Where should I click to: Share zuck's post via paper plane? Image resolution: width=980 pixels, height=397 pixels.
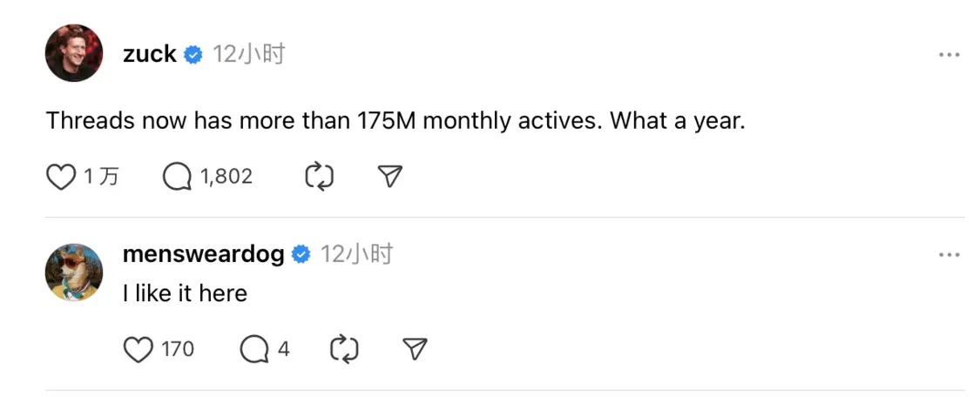coord(390,178)
